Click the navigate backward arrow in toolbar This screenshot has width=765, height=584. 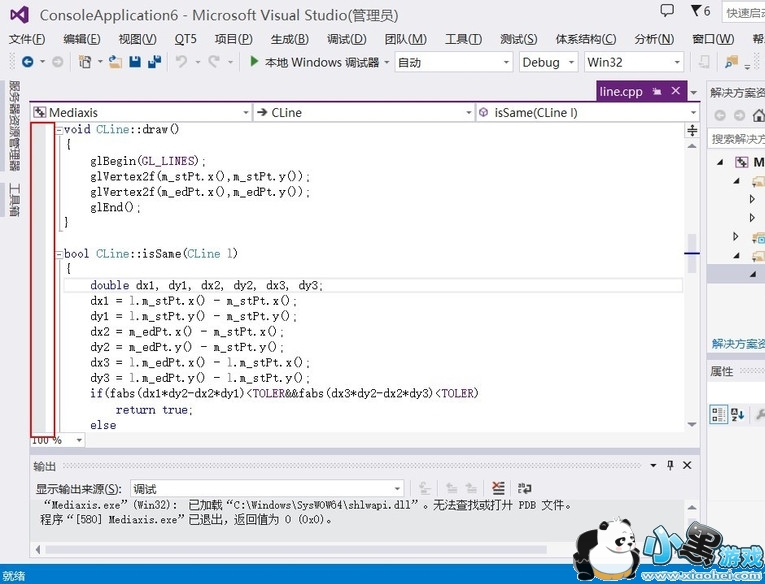point(26,62)
